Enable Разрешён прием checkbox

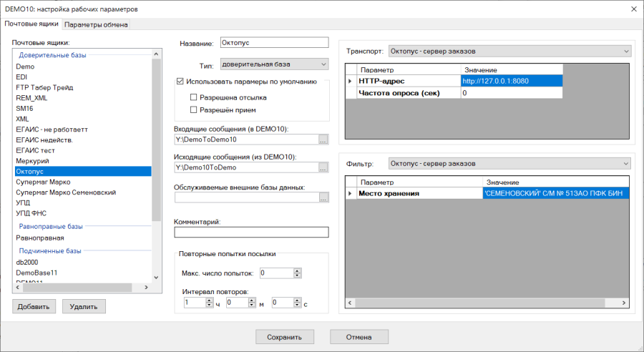tap(193, 109)
